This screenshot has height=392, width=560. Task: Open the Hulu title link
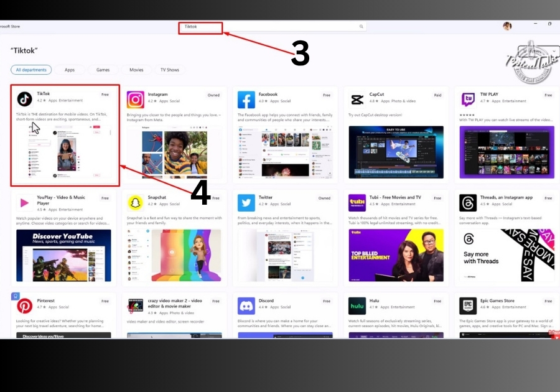(375, 301)
